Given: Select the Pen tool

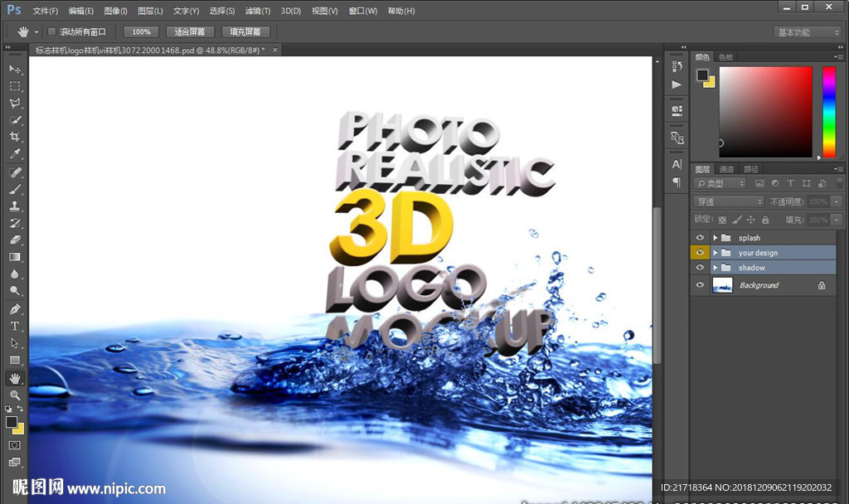Looking at the screenshot, I should coord(15,309).
